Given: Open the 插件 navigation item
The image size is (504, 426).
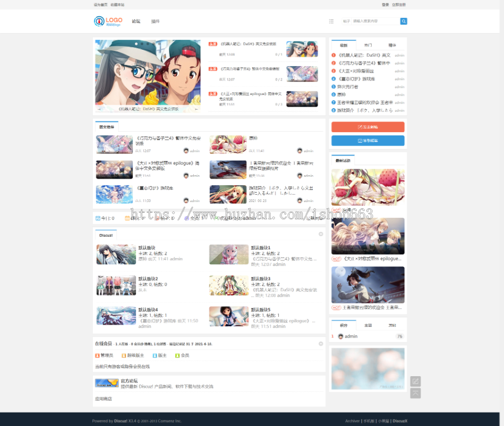Looking at the screenshot, I should (156, 21).
